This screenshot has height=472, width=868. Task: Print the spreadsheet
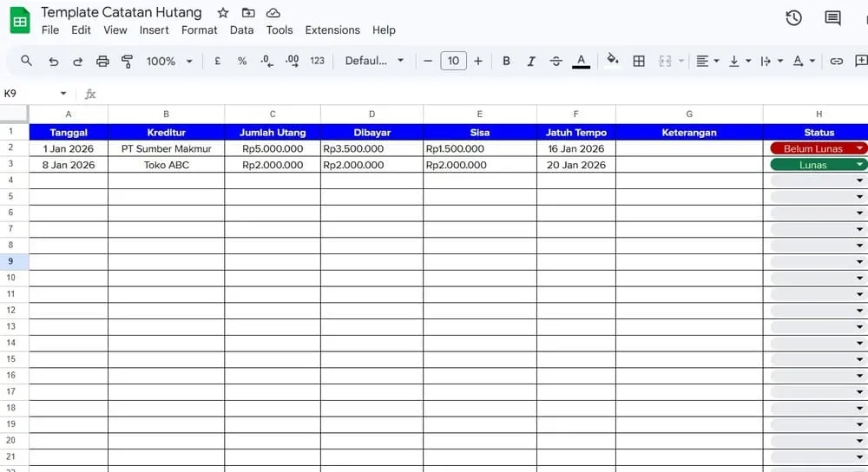coord(102,62)
